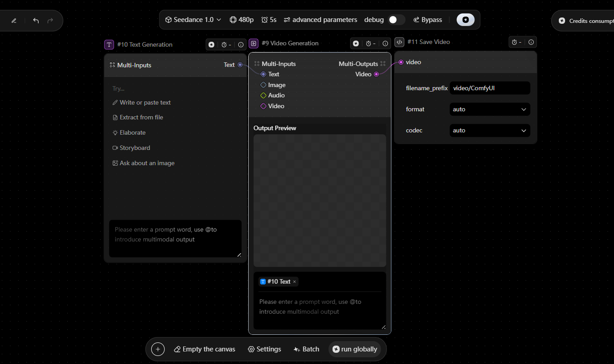This screenshot has width=614, height=364.
Task: Click the video input port on Save Video node
Action: [x=401, y=62]
